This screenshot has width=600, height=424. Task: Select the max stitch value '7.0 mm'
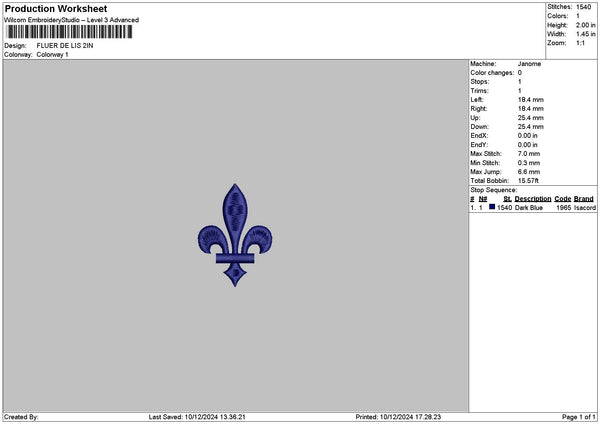(529, 154)
